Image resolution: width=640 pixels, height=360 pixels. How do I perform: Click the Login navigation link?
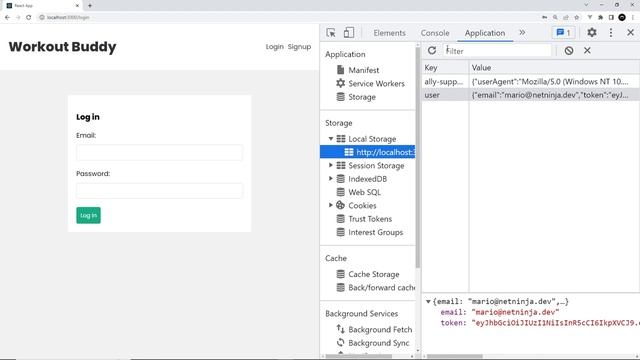[x=274, y=47]
